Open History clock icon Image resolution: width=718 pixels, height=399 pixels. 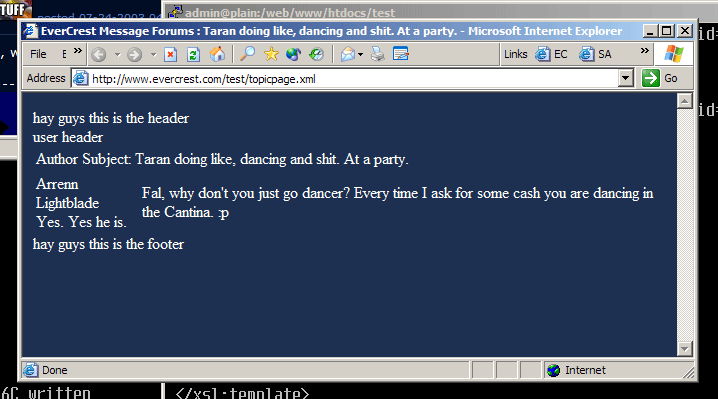[x=316, y=54]
